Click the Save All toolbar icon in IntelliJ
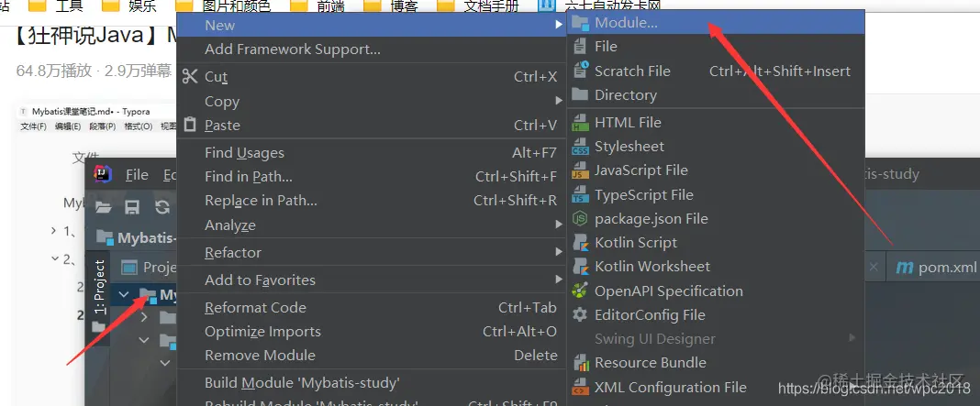980x406 pixels. [x=132, y=207]
